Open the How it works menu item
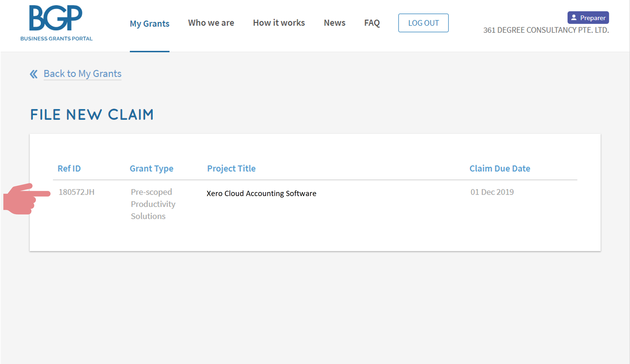Screen dimensions: 630x364 (279, 22)
